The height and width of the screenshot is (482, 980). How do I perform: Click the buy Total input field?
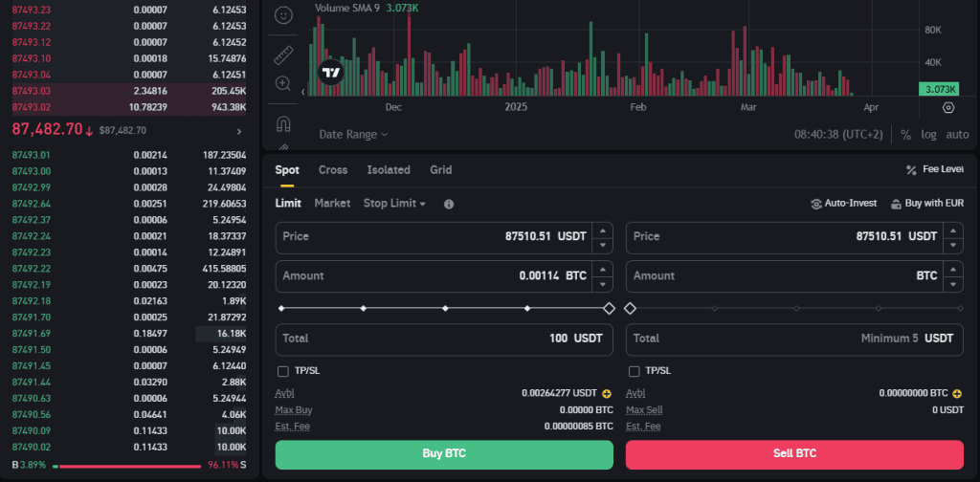point(444,339)
